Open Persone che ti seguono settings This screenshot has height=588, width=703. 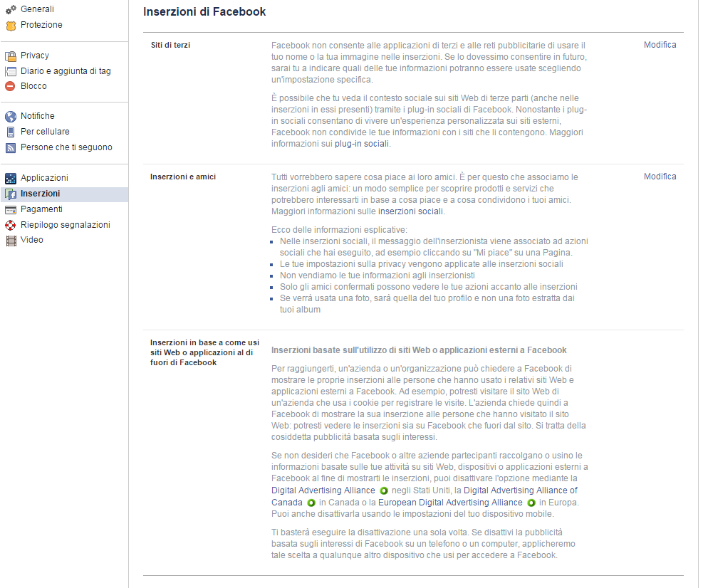coord(66,147)
